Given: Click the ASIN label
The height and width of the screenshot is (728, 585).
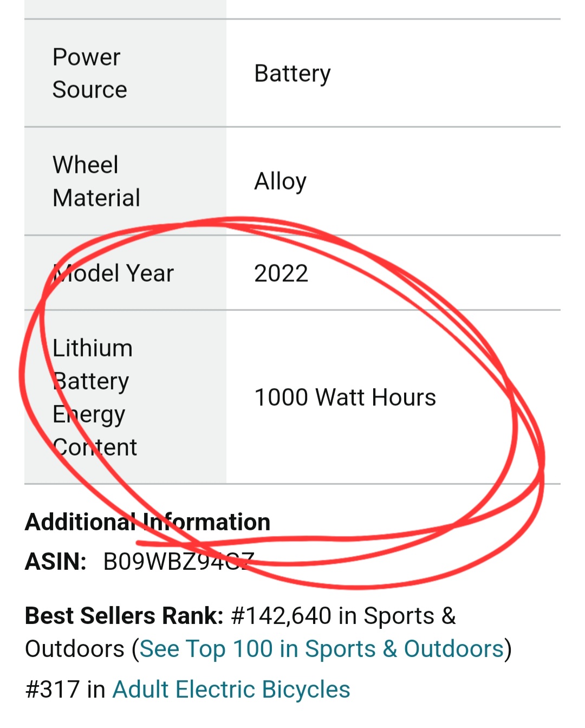Looking at the screenshot, I should 56,562.
